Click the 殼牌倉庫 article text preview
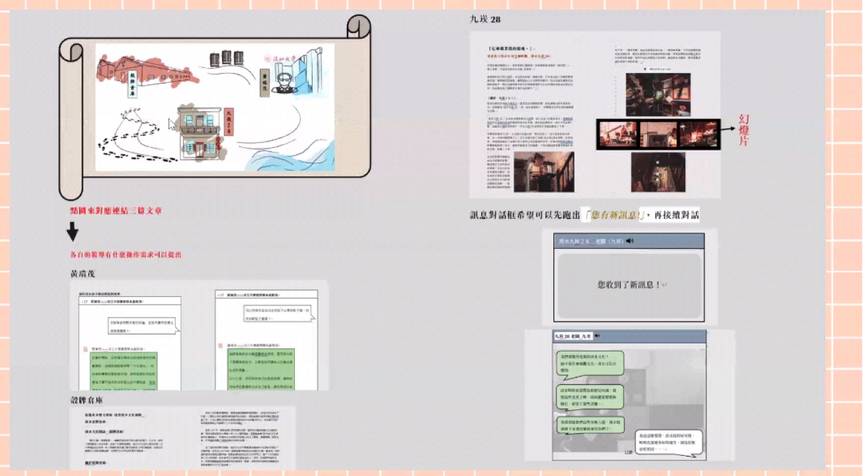868x476 pixels. point(183,438)
